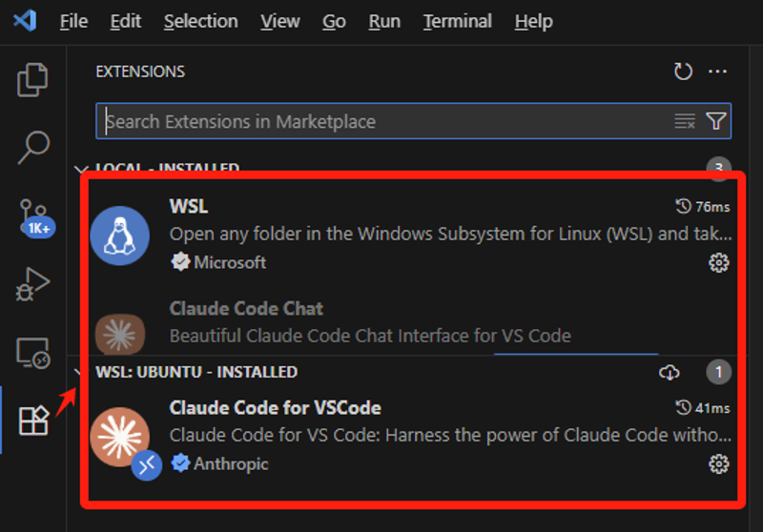Click the filter extensions funnel icon
Viewport: 763px width, 532px height.
coord(716,121)
